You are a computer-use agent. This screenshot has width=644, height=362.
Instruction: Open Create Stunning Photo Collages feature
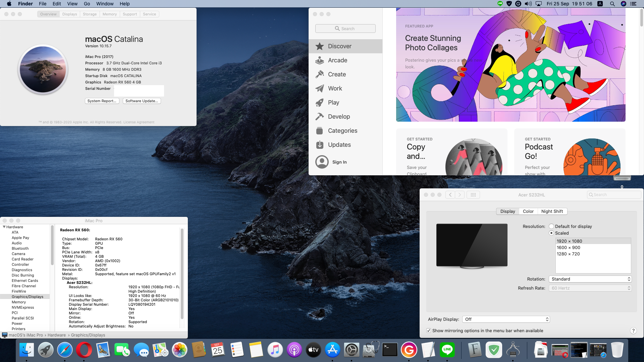click(x=511, y=65)
